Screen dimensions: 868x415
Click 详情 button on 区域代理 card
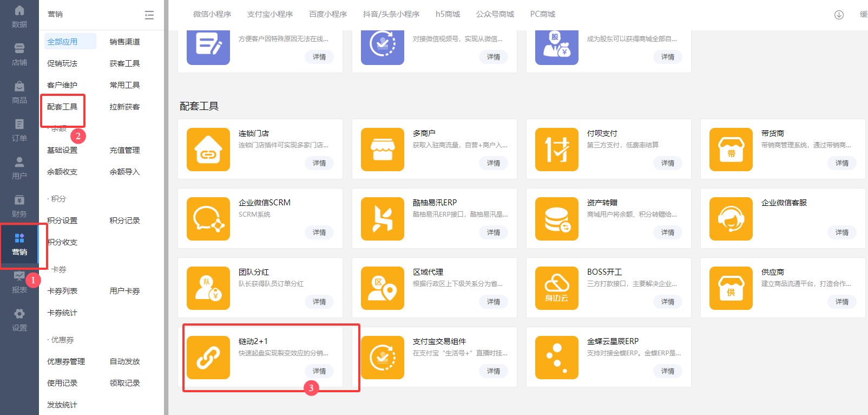pyautogui.click(x=494, y=302)
